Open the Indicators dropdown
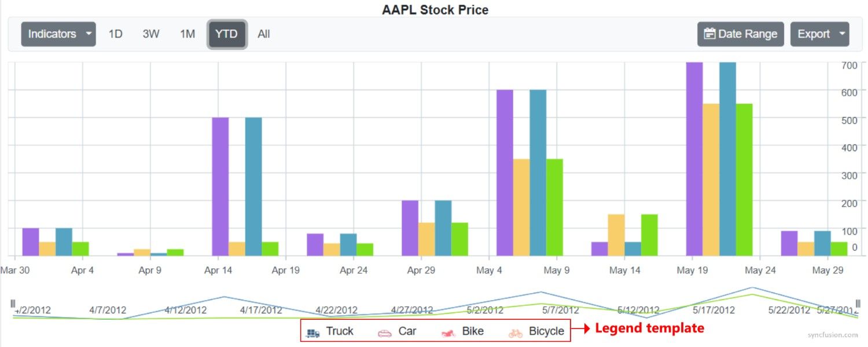Screen dimensions: 868x347 tap(58, 34)
